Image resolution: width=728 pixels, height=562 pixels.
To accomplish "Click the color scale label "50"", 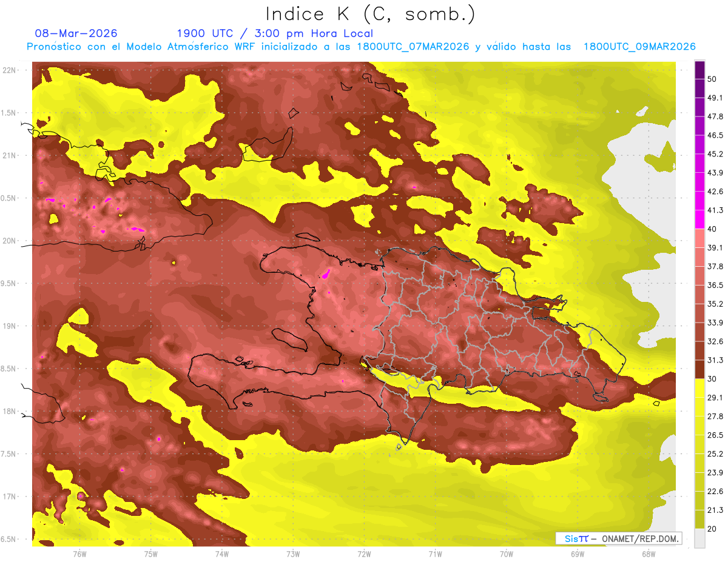I will coord(712,79).
